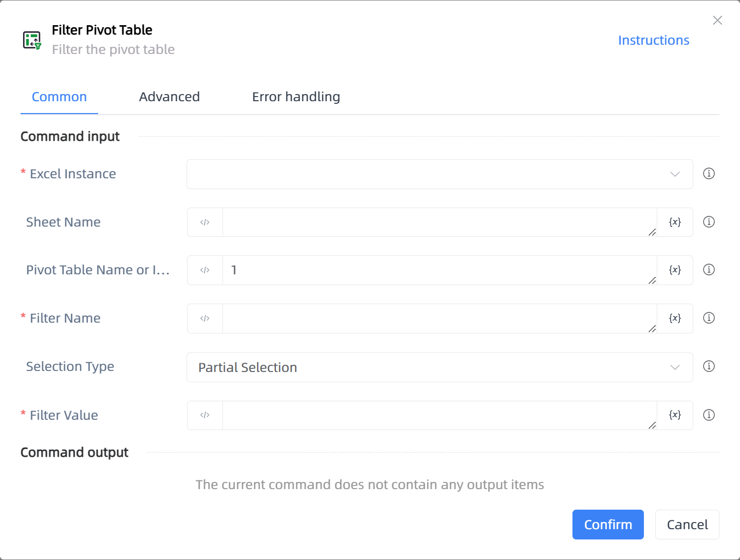The height and width of the screenshot is (560, 740).
Task: Toggle code mode for Filter Name
Action: pos(205,319)
